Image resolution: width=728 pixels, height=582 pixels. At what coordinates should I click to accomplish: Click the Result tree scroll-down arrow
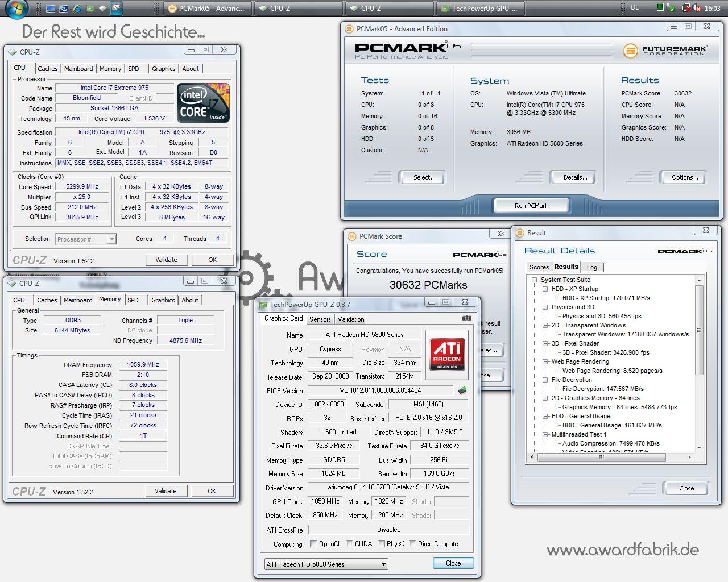[x=699, y=448]
